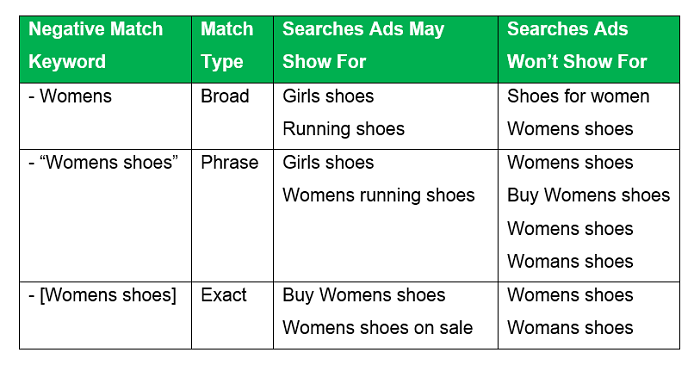Select the Phrase match type cell
The height and width of the screenshot is (365, 700).
pyautogui.click(x=232, y=216)
